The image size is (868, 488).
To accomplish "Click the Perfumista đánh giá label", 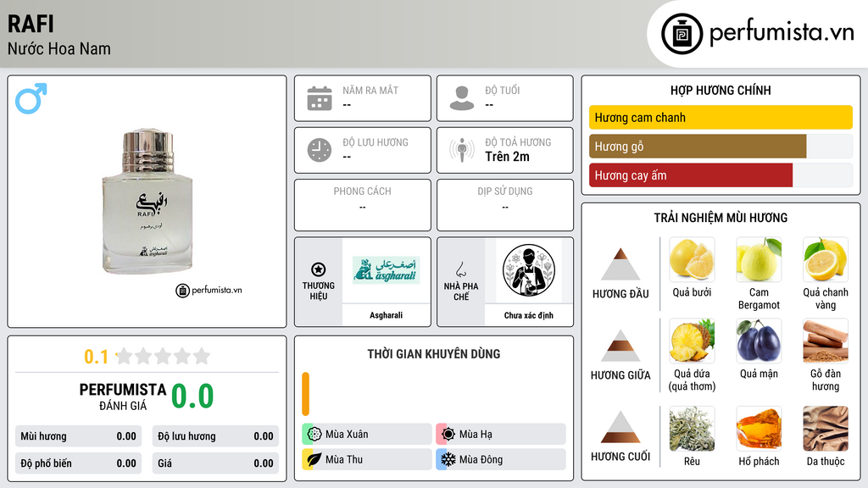I will 123,396.
